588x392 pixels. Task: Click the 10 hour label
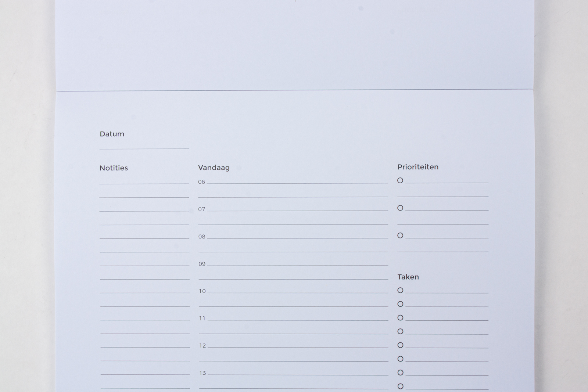coord(202,291)
